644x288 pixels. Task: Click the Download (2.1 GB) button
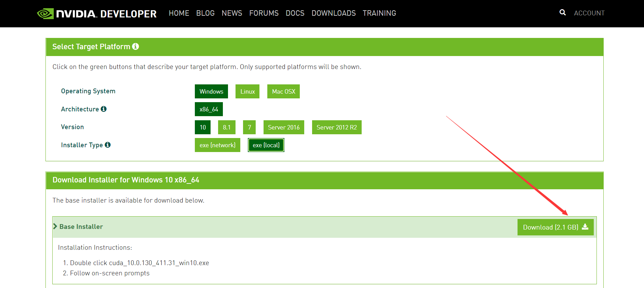555,227
